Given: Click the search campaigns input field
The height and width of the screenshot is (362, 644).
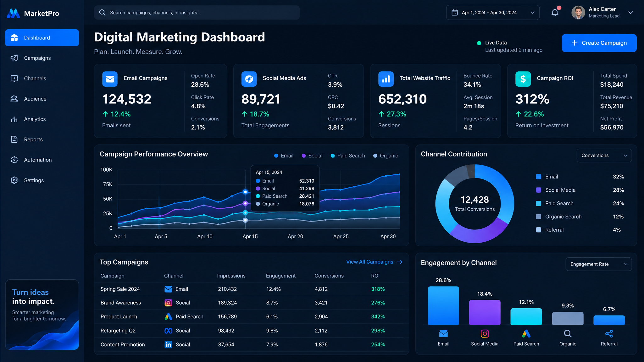Looking at the screenshot, I should (x=197, y=13).
